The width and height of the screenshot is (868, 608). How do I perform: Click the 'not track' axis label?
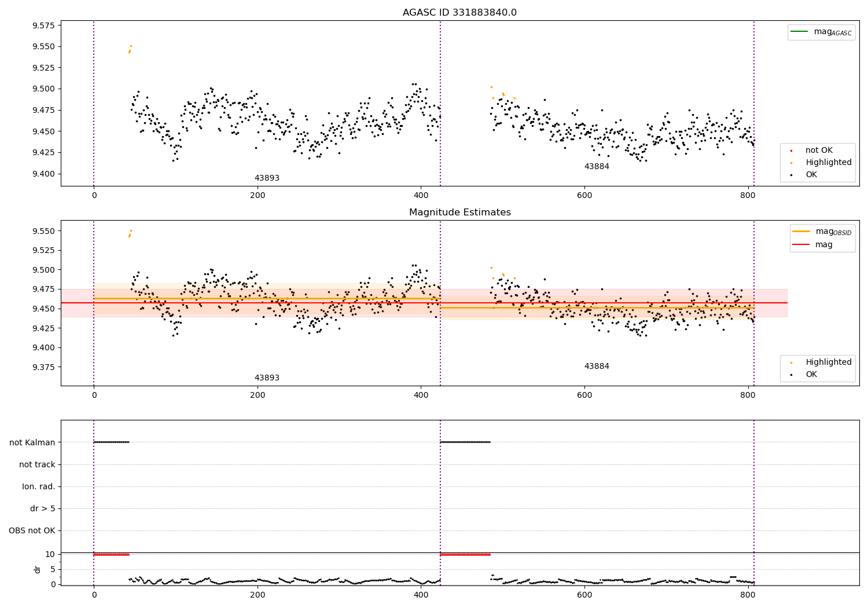(x=37, y=464)
